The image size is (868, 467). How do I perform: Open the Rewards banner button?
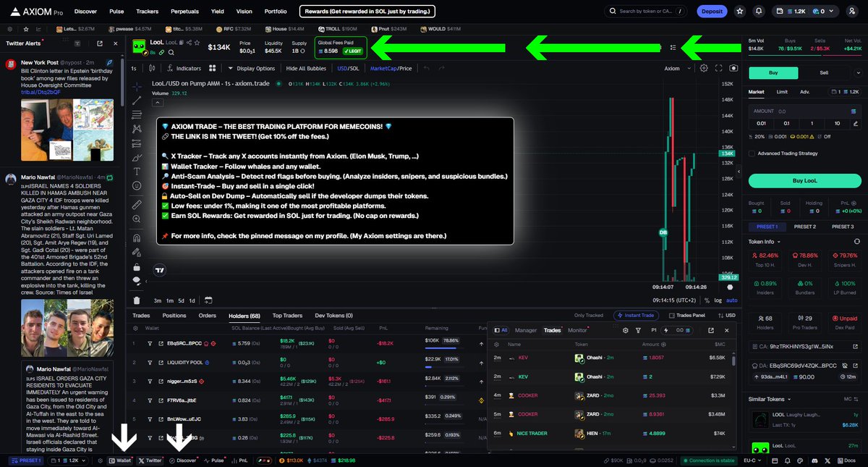pyautogui.click(x=367, y=12)
